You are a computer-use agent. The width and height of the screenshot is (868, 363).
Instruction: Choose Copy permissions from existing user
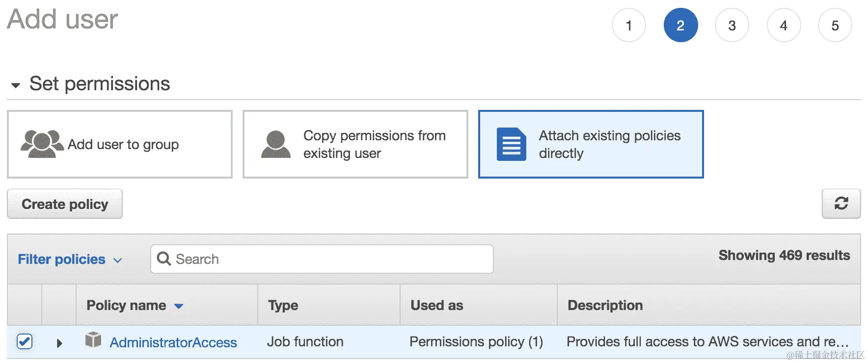(x=355, y=144)
